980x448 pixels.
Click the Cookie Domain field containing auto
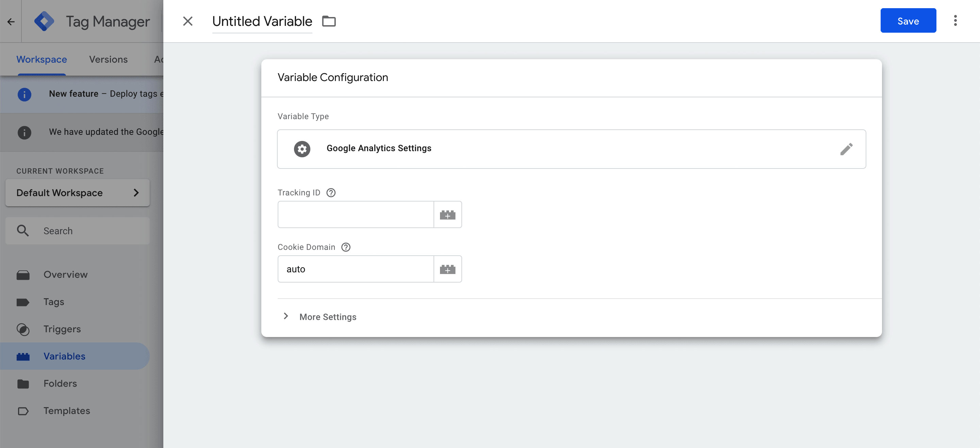pyautogui.click(x=355, y=269)
